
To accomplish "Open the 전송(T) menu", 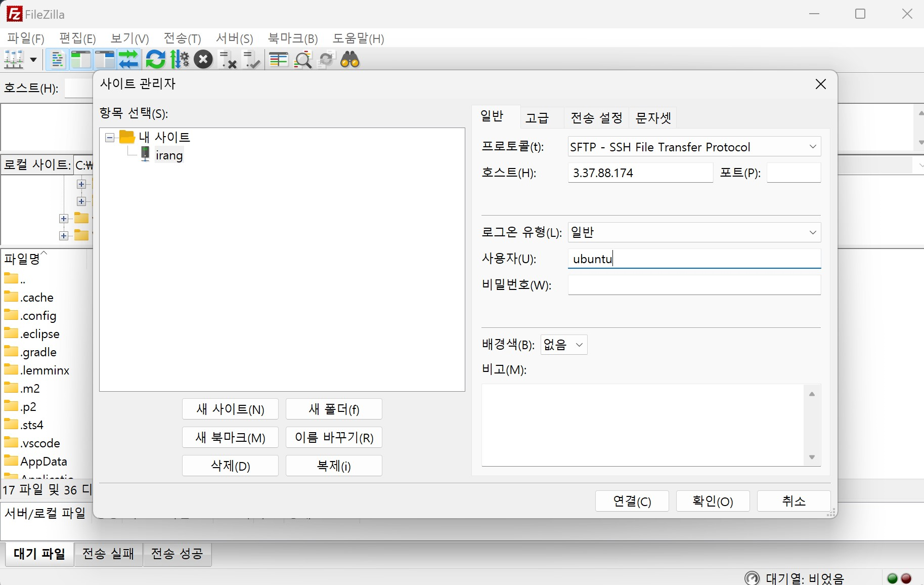I will (183, 38).
